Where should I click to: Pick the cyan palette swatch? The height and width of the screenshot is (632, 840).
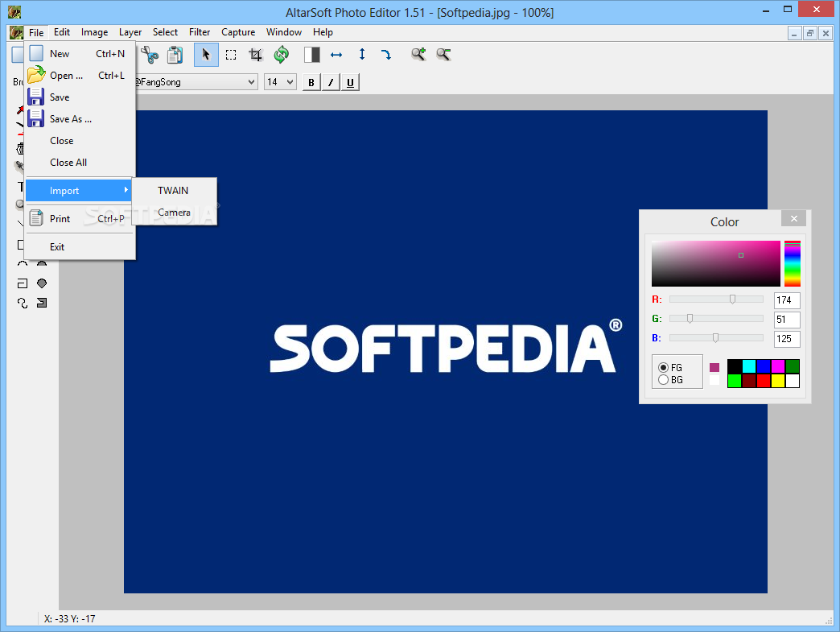coord(749,366)
